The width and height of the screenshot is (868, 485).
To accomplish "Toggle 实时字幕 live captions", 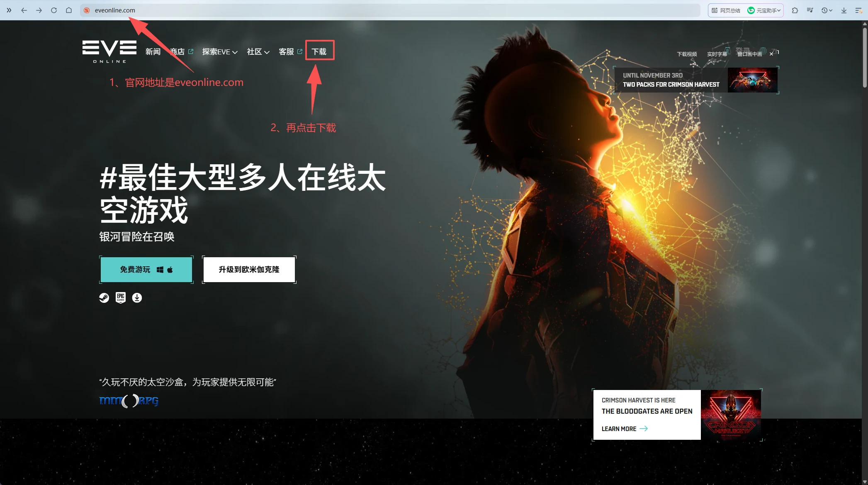I will [717, 54].
